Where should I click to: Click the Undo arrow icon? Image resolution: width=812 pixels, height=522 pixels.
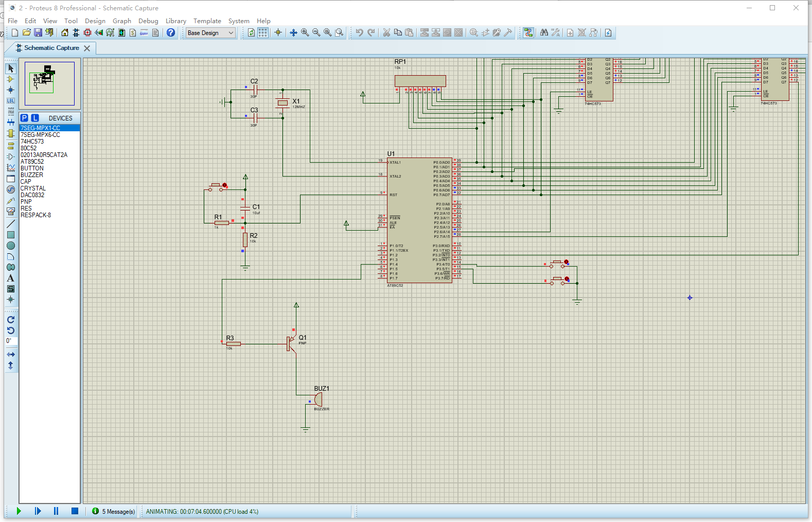(x=360, y=32)
